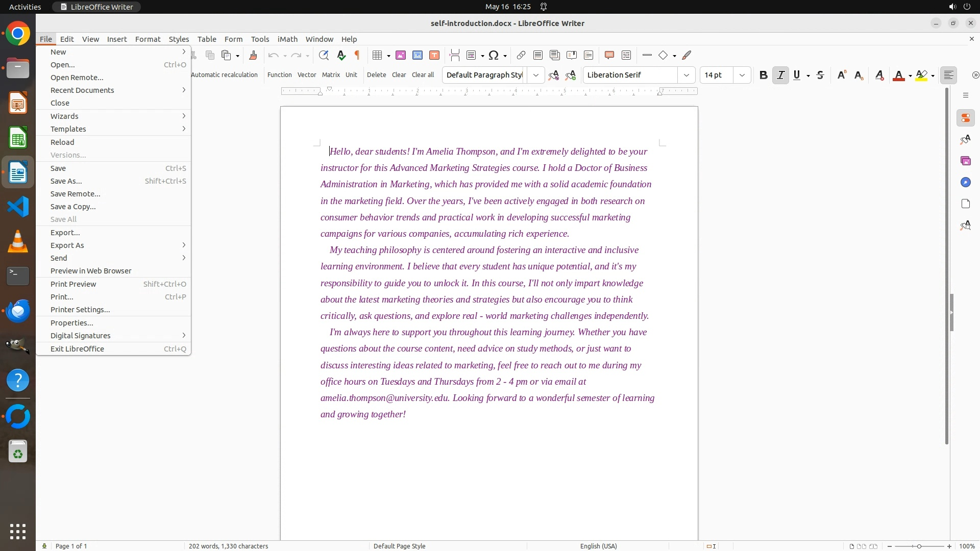Click the Clone Formatting paintbrush icon
Image resolution: width=980 pixels, height=551 pixels.
253,55
